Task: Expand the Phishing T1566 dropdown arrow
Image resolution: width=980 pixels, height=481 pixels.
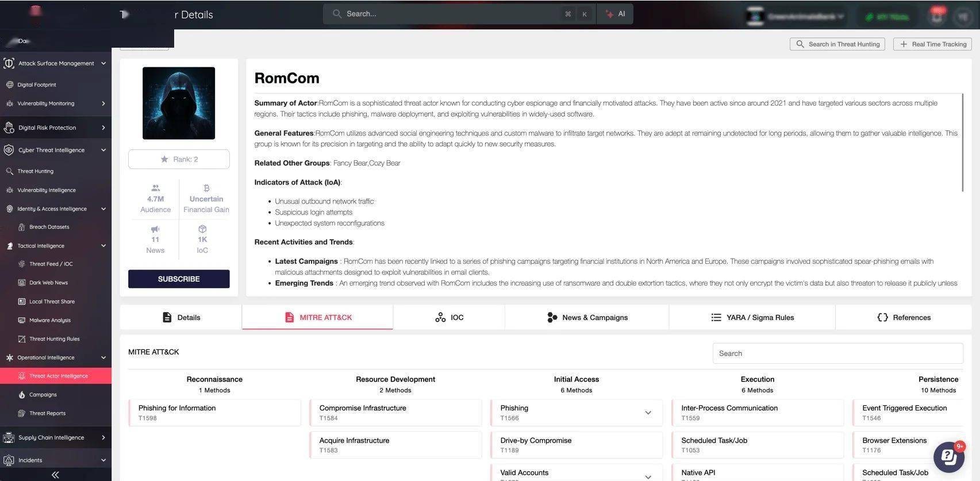Action: pyautogui.click(x=648, y=413)
